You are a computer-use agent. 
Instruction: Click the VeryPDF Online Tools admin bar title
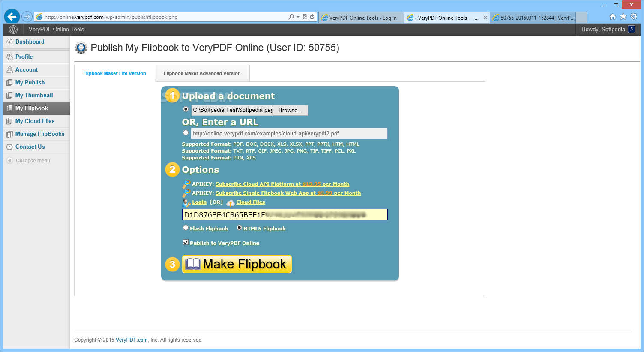pos(56,29)
